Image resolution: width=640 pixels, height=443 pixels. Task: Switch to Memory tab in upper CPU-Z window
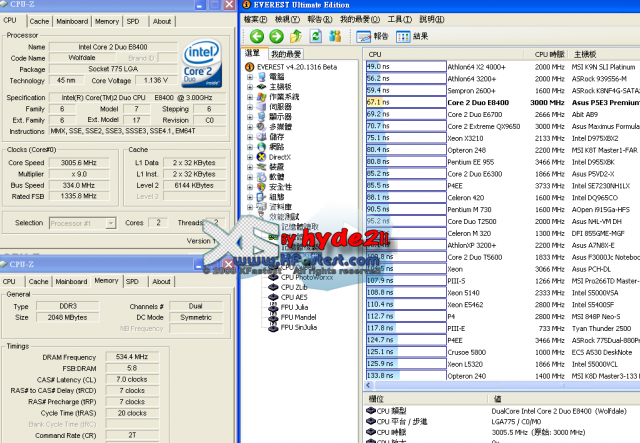coord(107,21)
